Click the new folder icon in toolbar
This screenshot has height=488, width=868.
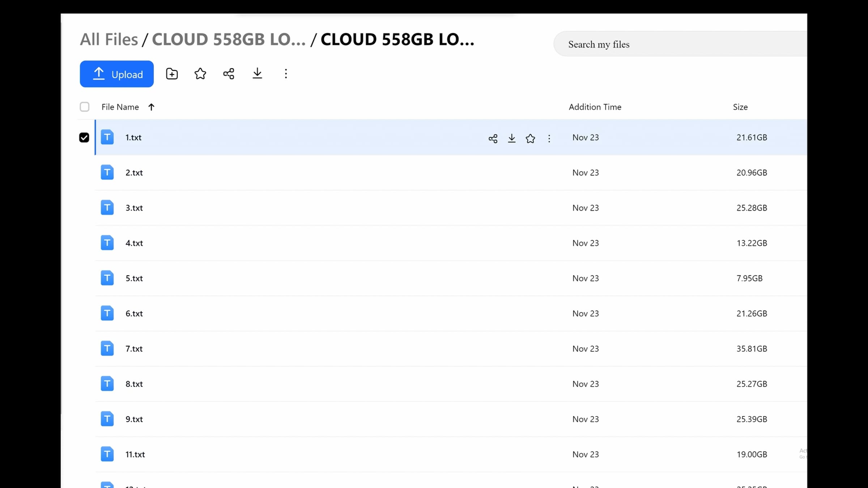(172, 74)
